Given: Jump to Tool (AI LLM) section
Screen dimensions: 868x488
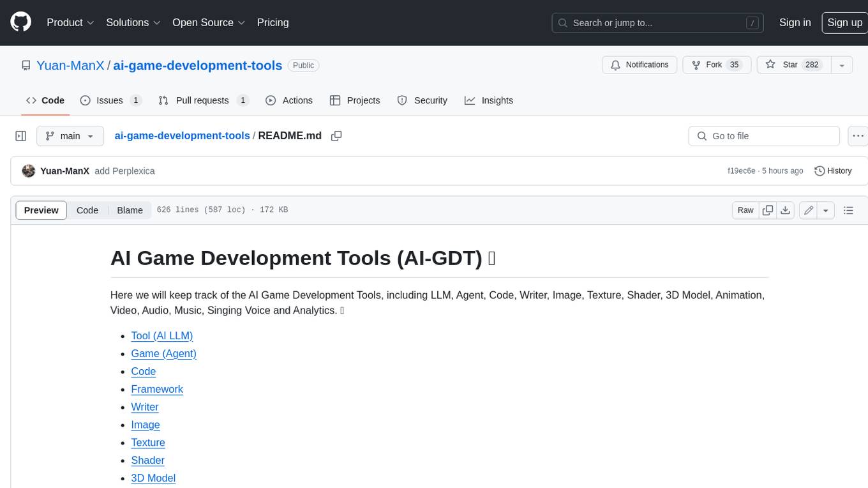Looking at the screenshot, I should (162, 335).
